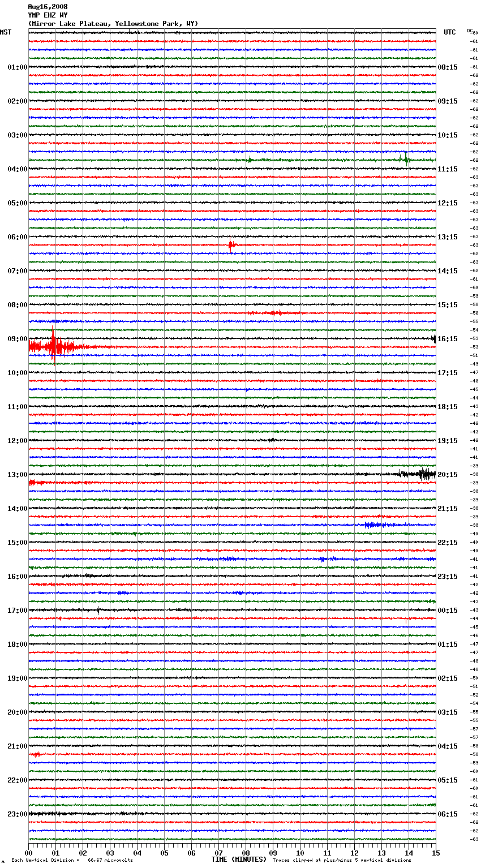Click the UTC time label "00:15"

coord(448,611)
